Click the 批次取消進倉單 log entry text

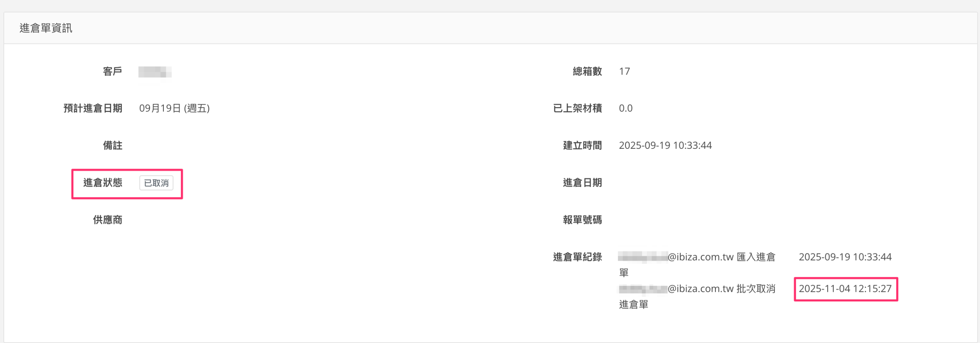756,289
